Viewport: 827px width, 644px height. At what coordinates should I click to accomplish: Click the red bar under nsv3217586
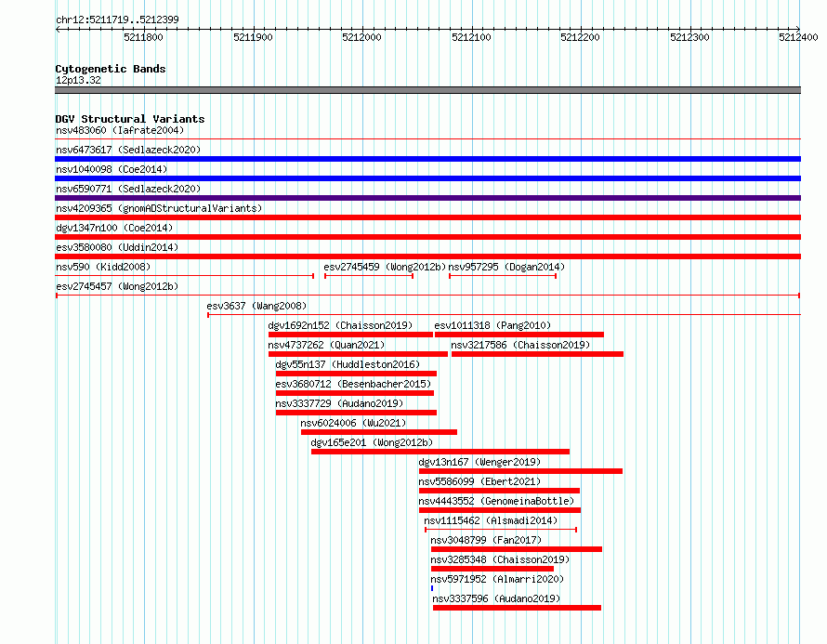click(537, 354)
